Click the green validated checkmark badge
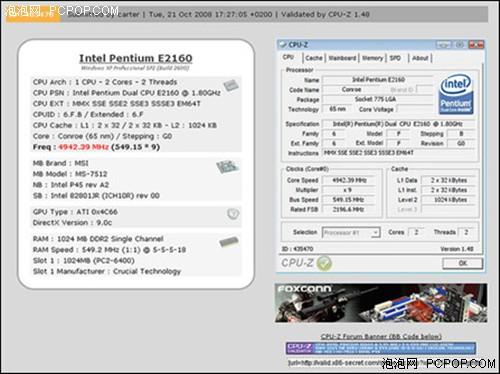Screen dimensions: 500x374 324,263
